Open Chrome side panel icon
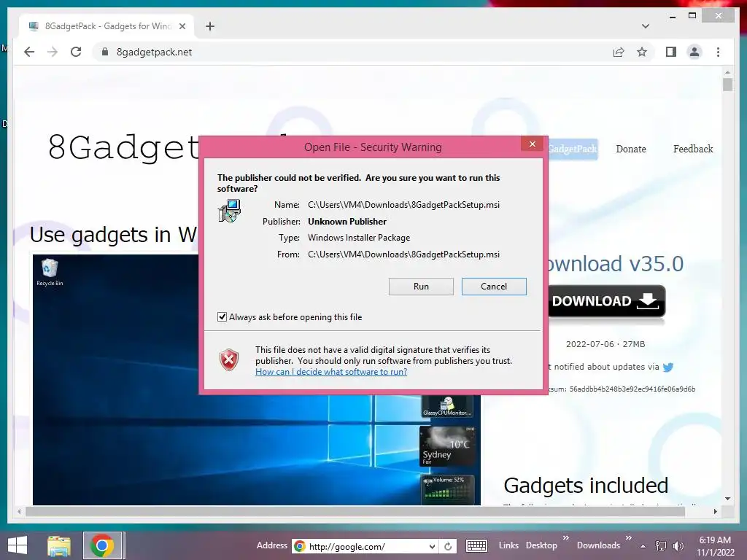This screenshot has width=747, height=560. 671,52
